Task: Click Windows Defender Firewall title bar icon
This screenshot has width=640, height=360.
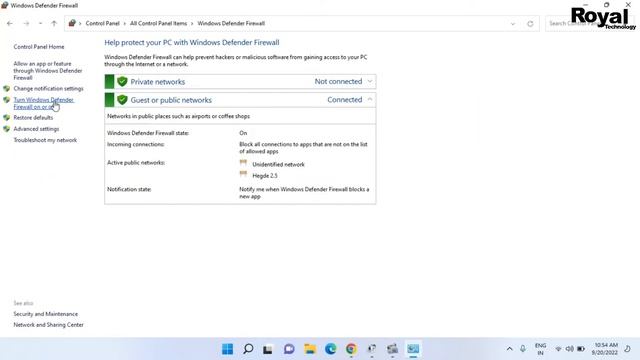Action: tap(5, 5)
